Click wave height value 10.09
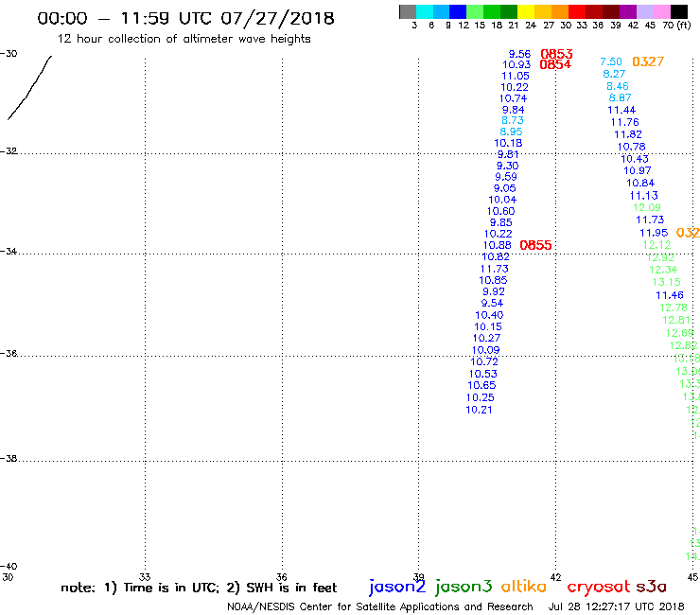 [485, 350]
